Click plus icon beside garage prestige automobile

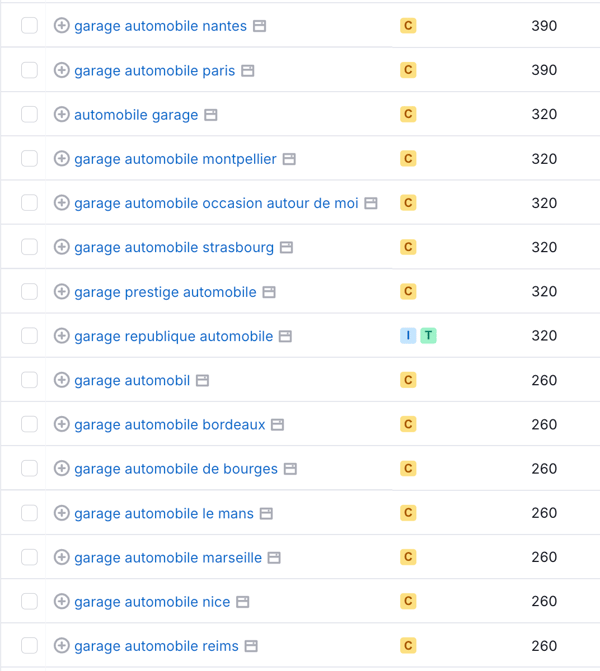pos(61,292)
